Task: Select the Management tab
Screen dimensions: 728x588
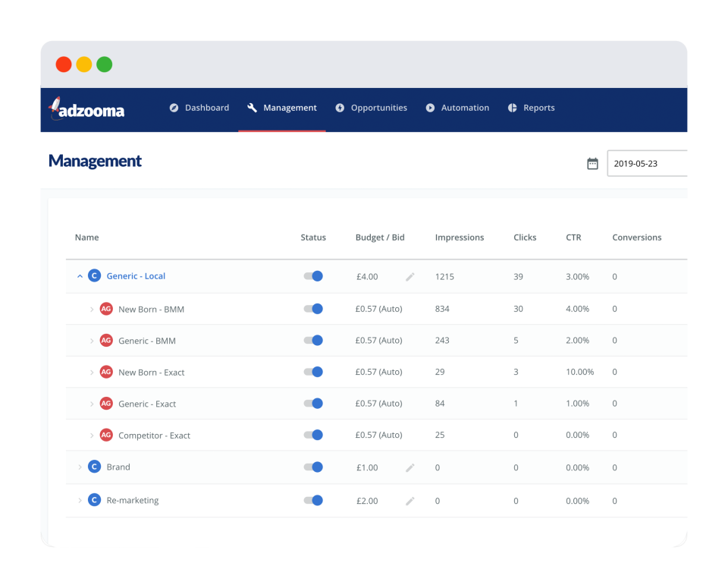Action: 282,108
